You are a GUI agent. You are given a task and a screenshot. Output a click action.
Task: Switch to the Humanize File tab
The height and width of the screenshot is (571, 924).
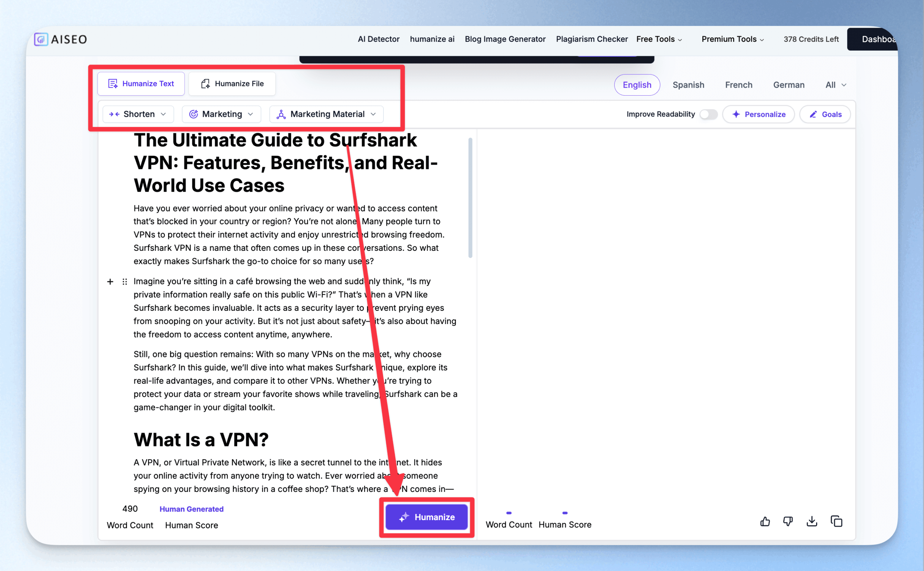(232, 84)
